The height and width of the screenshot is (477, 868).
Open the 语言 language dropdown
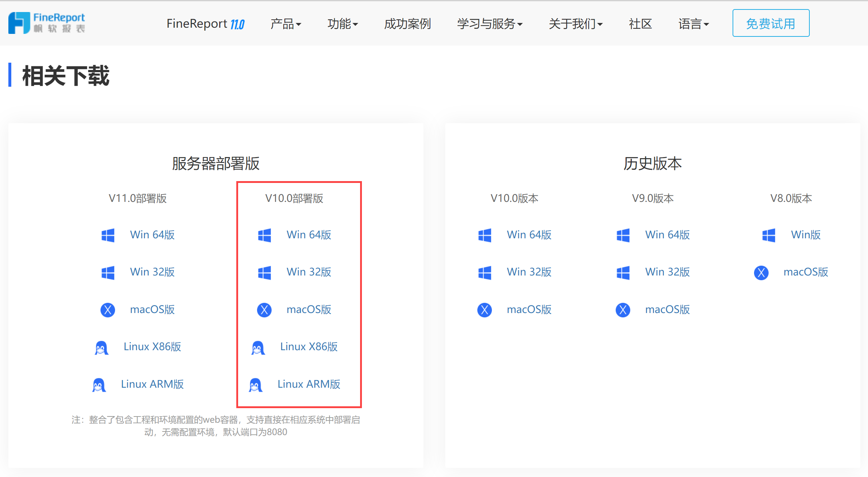[694, 24]
